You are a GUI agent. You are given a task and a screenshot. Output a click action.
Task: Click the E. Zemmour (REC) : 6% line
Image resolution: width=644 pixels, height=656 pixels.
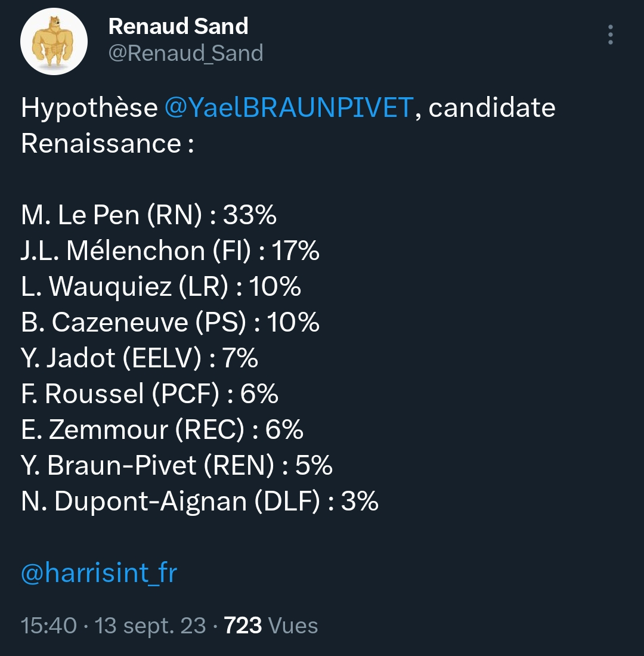pyautogui.click(x=162, y=429)
